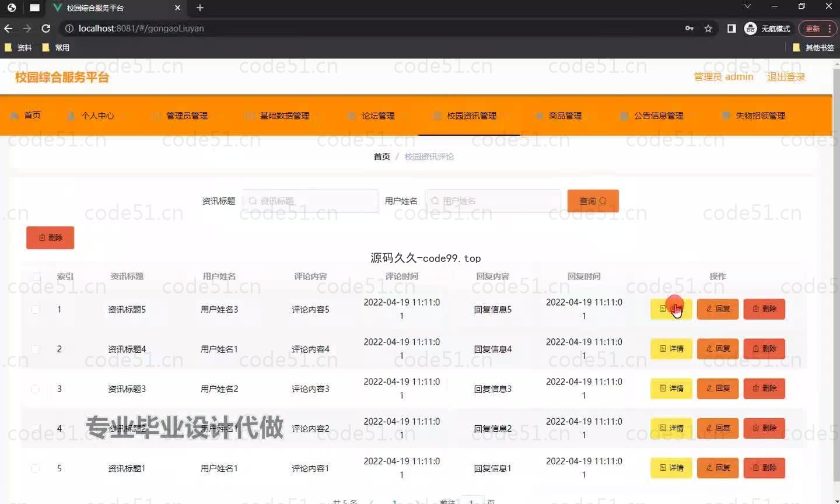The height and width of the screenshot is (504, 840).
Task: Toggle browser side panel icon
Action: pyautogui.click(x=731, y=28)
